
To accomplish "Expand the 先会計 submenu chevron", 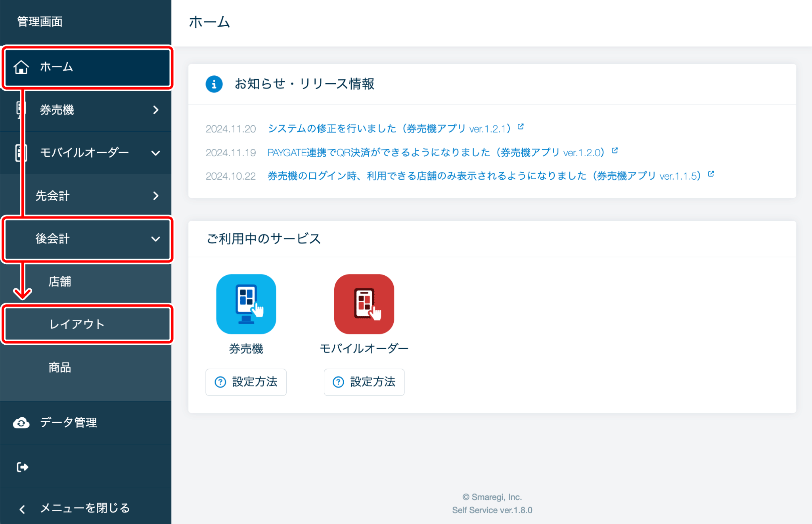I will 156,196.
